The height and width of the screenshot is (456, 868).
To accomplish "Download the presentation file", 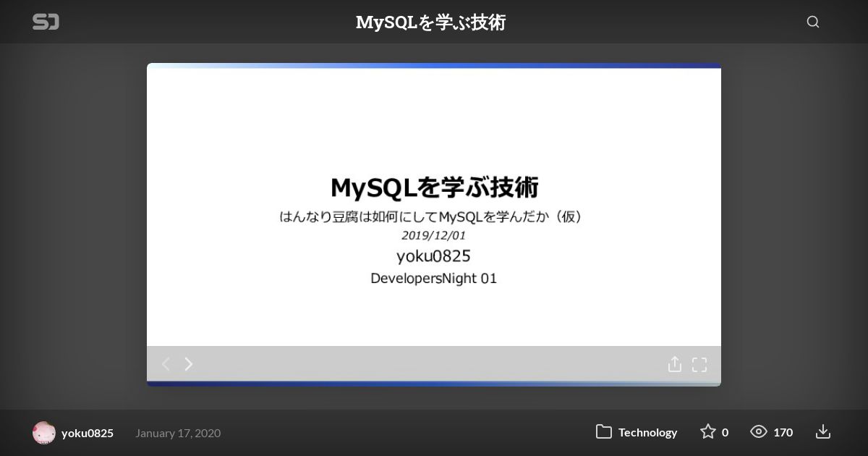I will tap(823, 432).
